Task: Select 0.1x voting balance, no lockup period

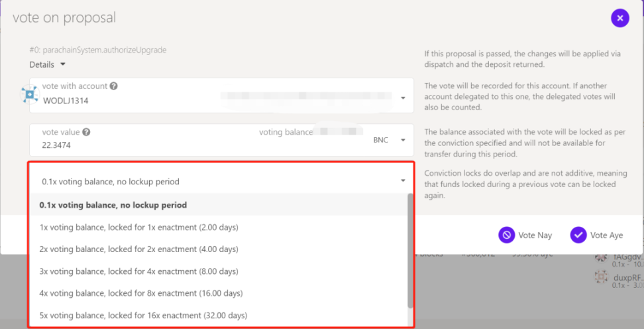Action: point(113,205)
